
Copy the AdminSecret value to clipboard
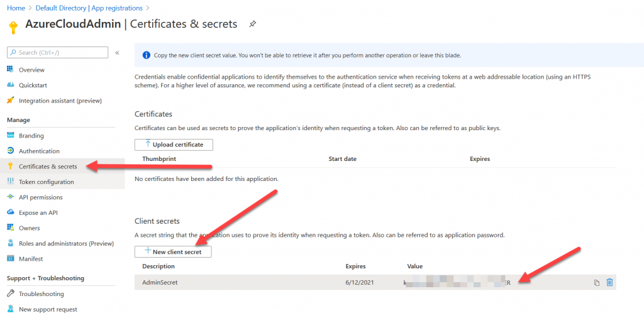(x=597, y=283)
